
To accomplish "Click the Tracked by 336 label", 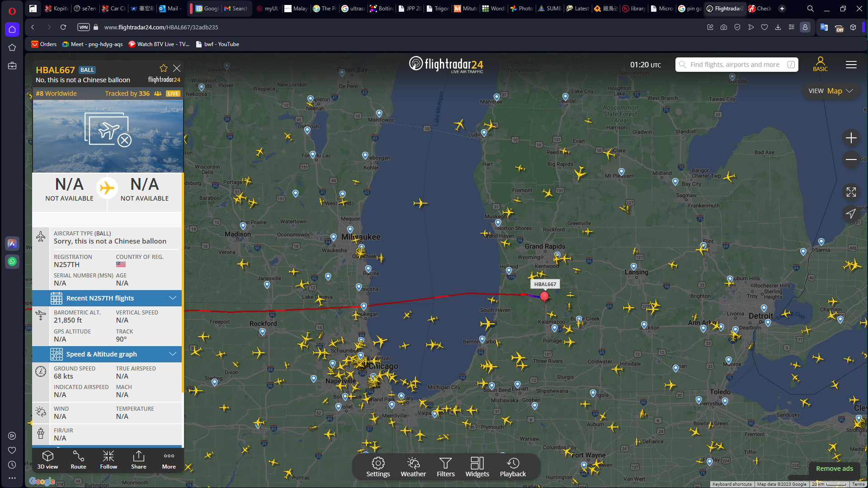I will coord(127,94).
